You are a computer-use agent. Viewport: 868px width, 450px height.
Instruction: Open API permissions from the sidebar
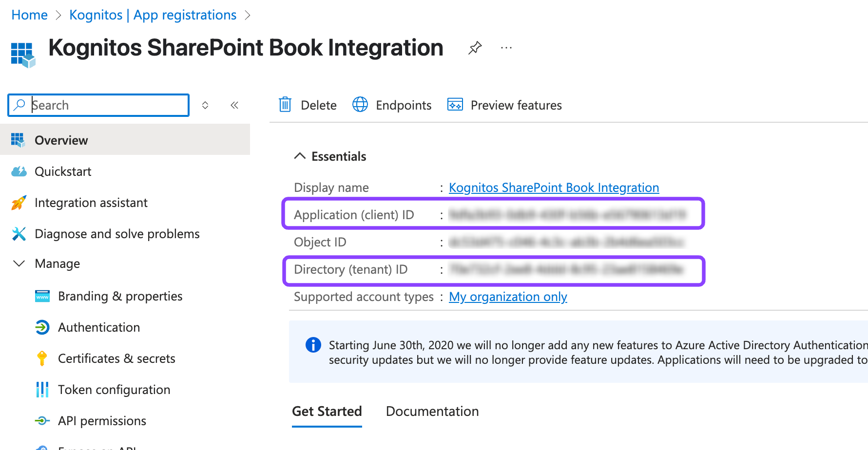(101, 421)
